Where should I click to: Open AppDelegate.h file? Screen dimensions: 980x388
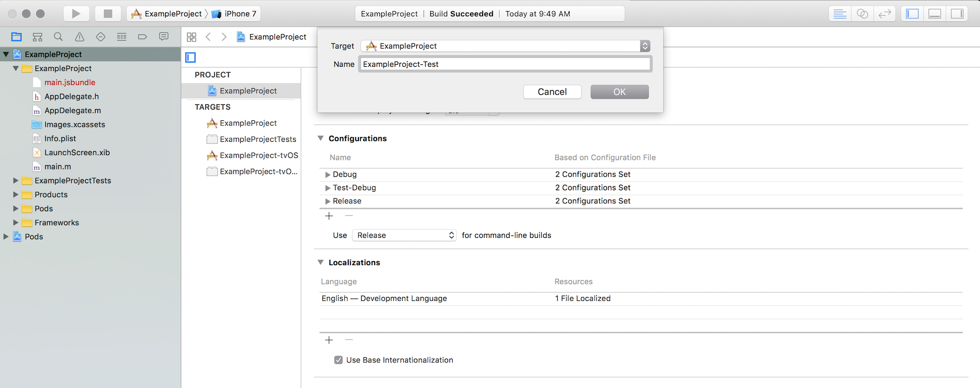71,97
